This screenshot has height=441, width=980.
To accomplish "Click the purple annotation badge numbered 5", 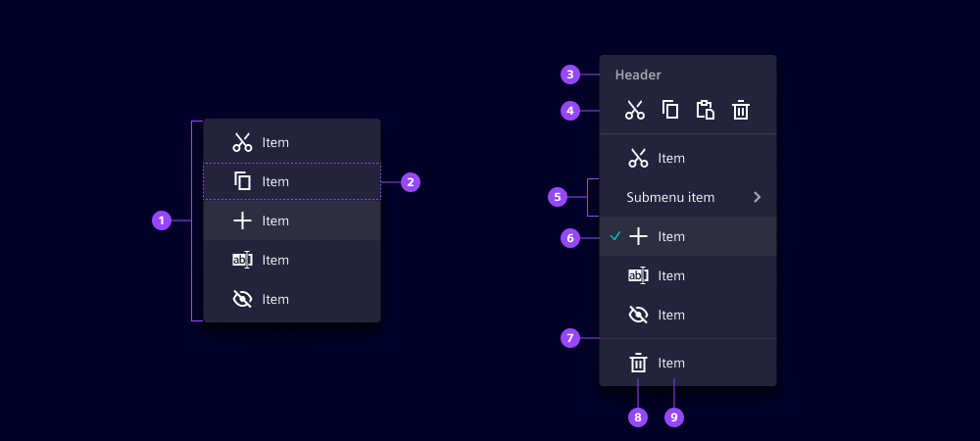I will tap(558, 197).
